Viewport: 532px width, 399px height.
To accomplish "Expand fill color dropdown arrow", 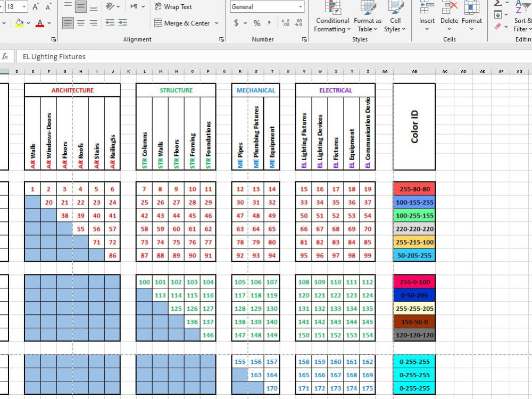I will (29, 23).
